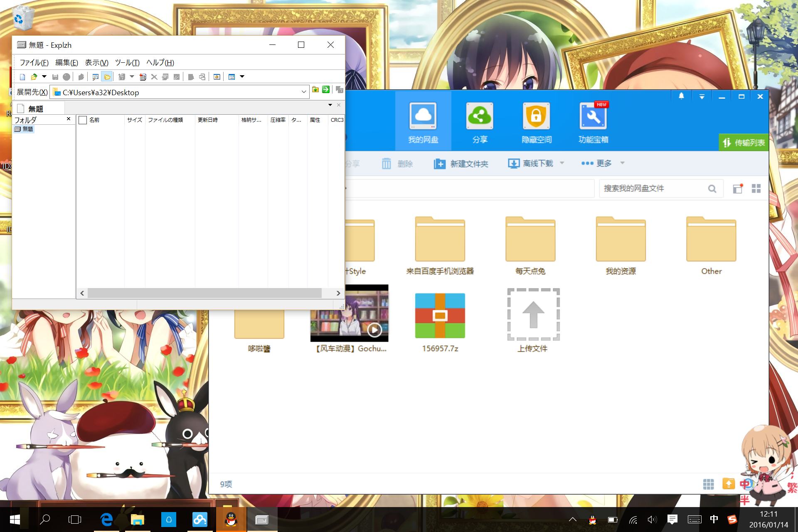The width and height of the screenshot is (798, 532).
Task: Open the ツール(T) menu
Action: click(127, 62)
